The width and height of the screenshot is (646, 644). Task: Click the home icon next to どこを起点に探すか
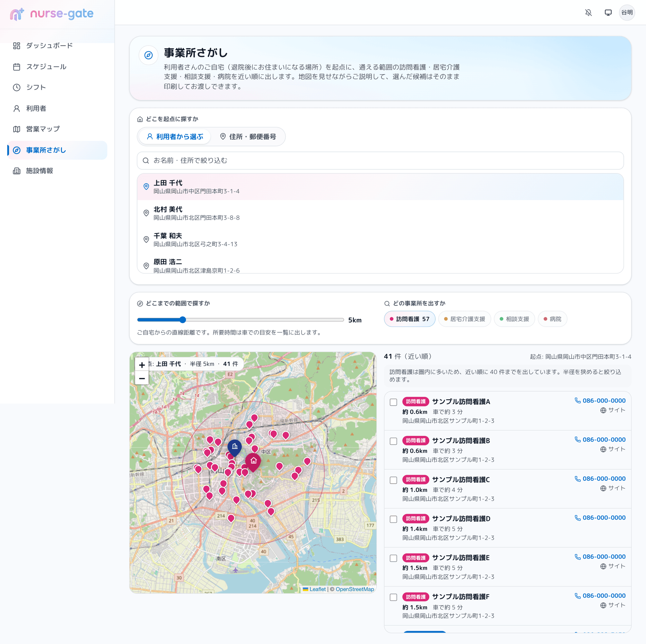tap(140, 119)
